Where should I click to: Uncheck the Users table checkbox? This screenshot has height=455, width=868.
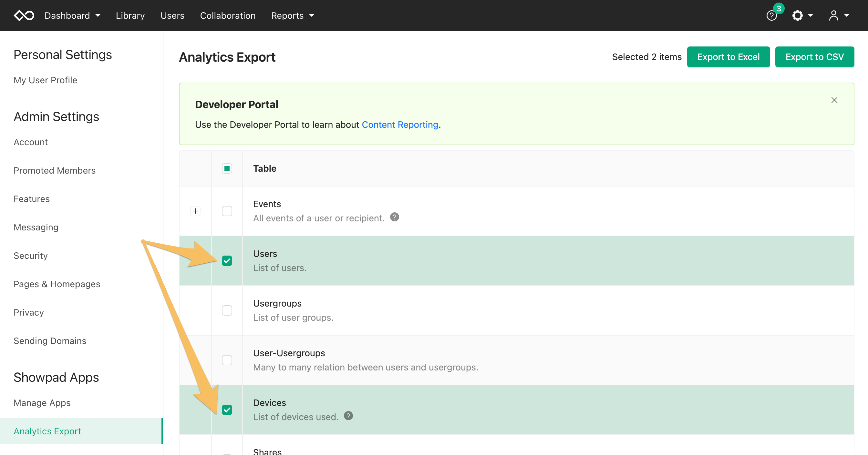[227, 261]
